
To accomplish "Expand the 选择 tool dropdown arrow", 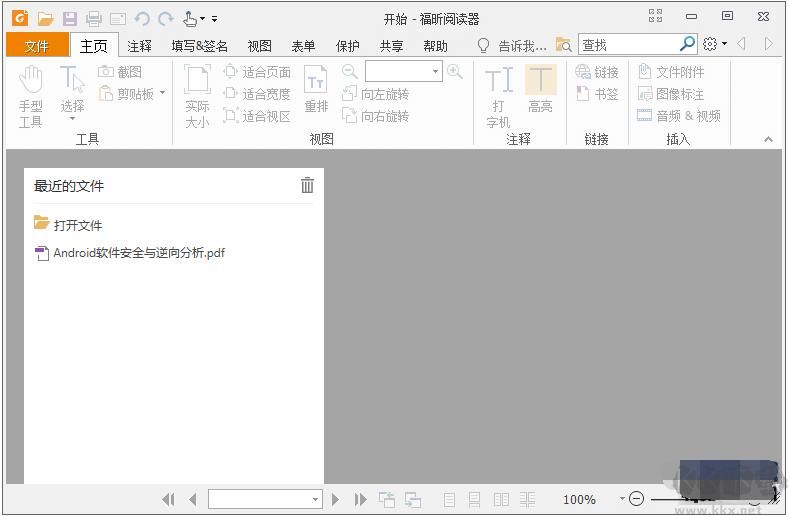I will coord(72,119).
